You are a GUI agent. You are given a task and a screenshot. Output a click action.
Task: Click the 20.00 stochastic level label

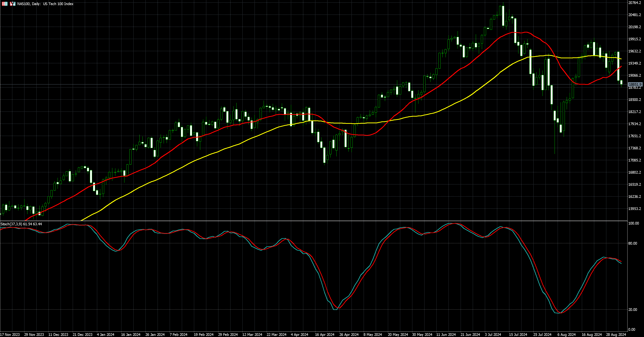coord(633,310)
